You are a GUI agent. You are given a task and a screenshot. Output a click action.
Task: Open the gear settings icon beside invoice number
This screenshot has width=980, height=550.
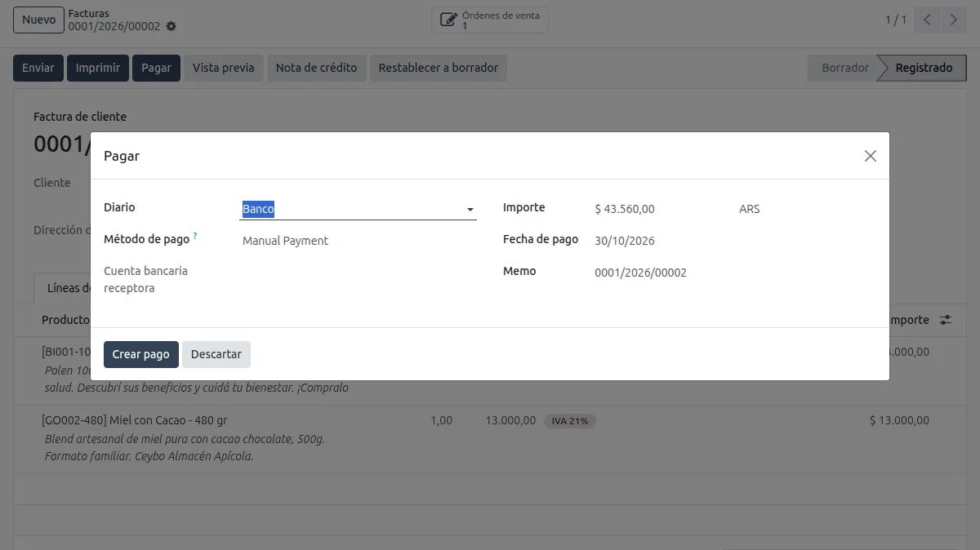point(171,26)
